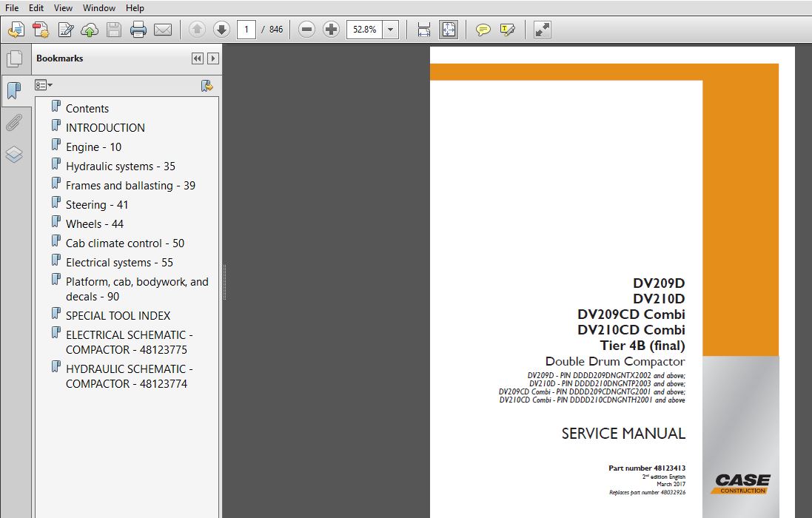The image size is (812, 518).
Task: Toggle the Bookmarks side panel icon
Action: pyautogui.click(x=15, y=91)
